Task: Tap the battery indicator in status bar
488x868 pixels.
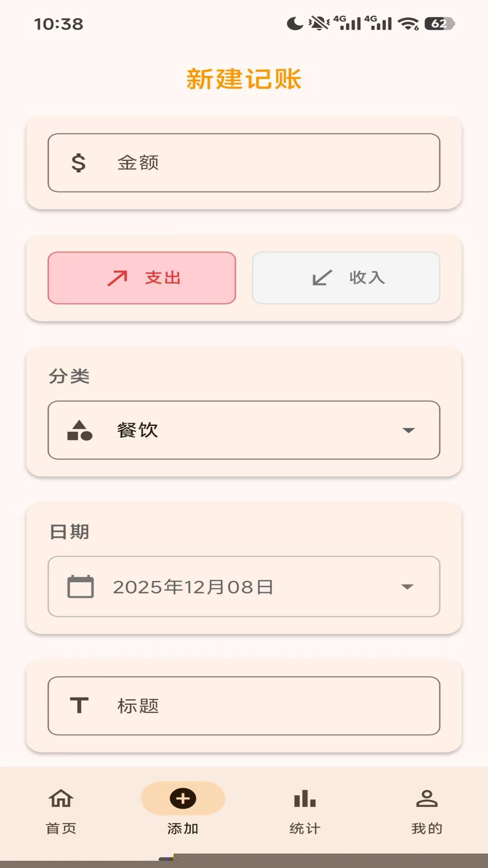Action: tap(439, 24)
